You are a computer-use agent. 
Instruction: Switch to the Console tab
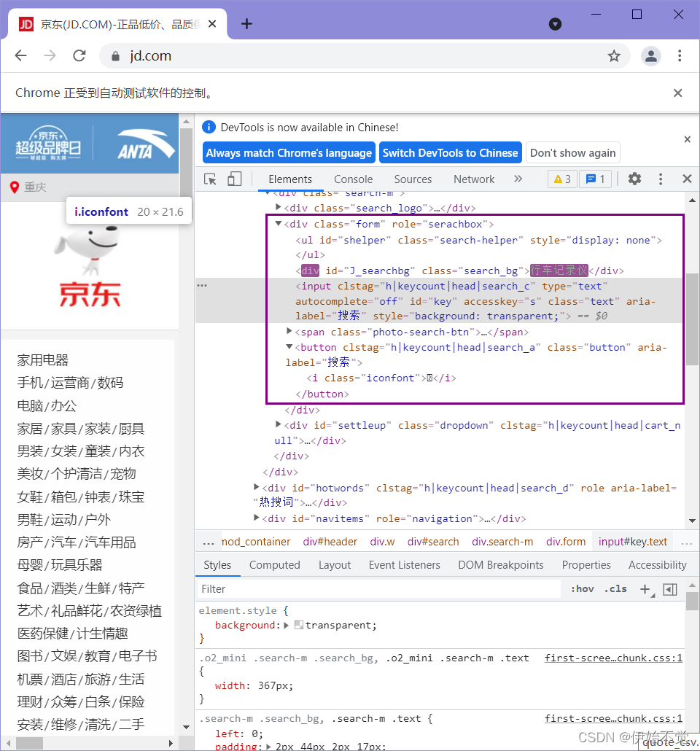(x=353, y=179)
